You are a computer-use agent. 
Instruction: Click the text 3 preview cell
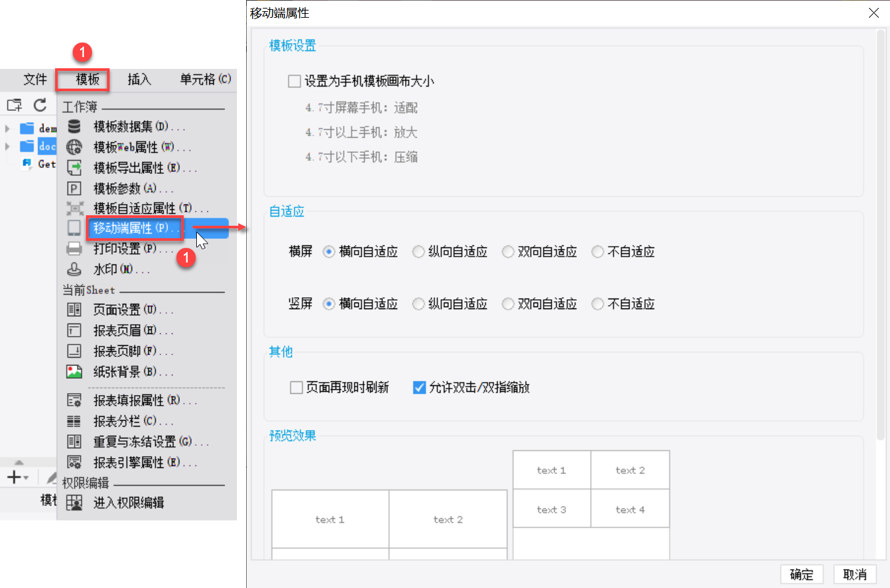click(x=551, y=509)
